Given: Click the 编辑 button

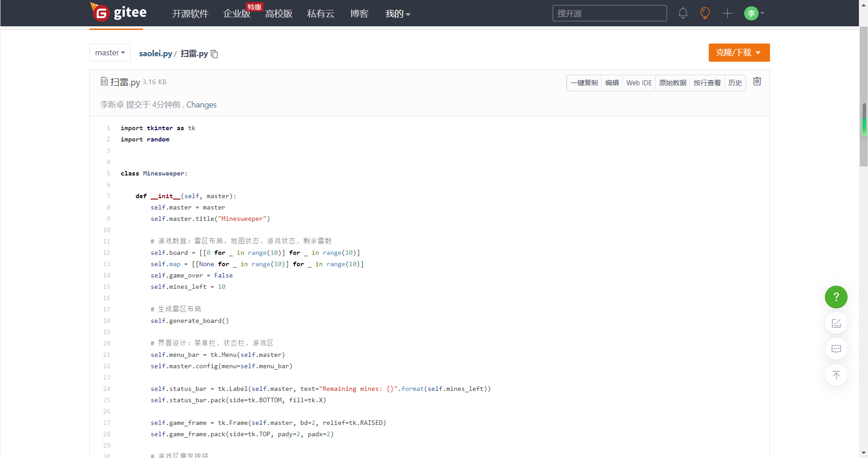Looking at the screenshot, I should pyautogui.click(x=612, y=83).
